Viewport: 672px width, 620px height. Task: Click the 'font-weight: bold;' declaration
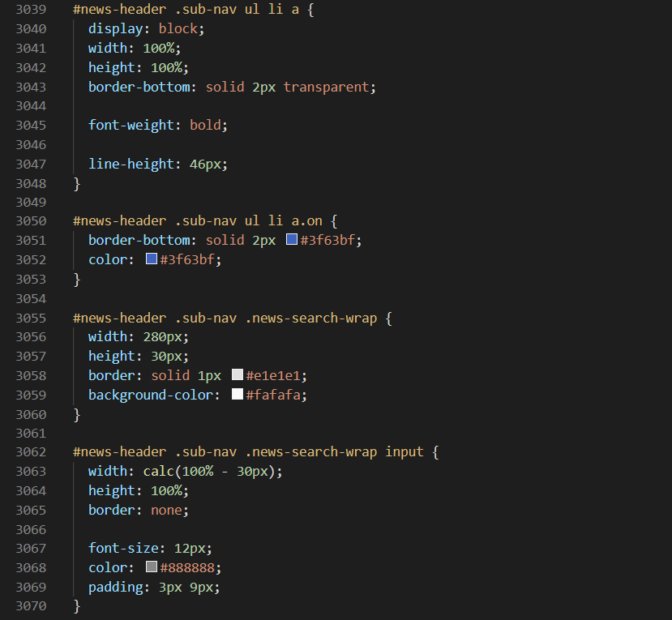[158, 125]
